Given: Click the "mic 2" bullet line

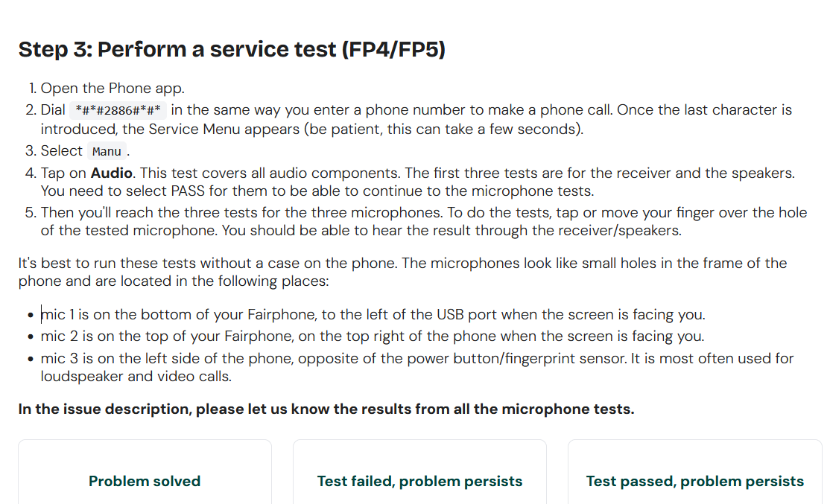Looking at the screenshot, I should (373, 336).
